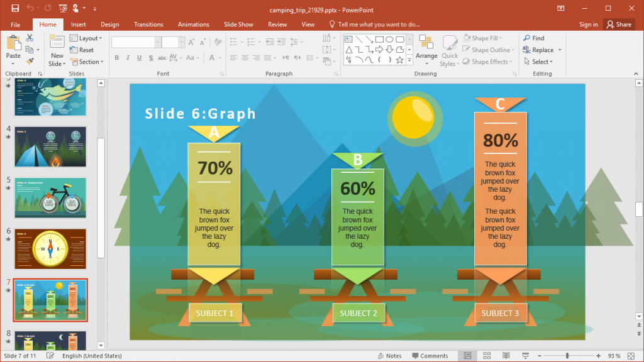The width and height of the screenshot is (644, 362).
Task: Insert a New Slide
Action: (x=57, y=50)
